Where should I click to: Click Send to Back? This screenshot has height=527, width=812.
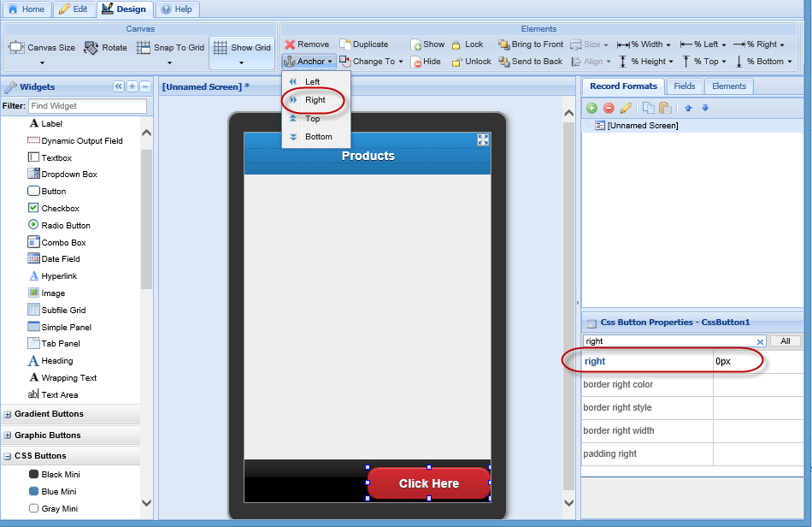tap(530, 62)
